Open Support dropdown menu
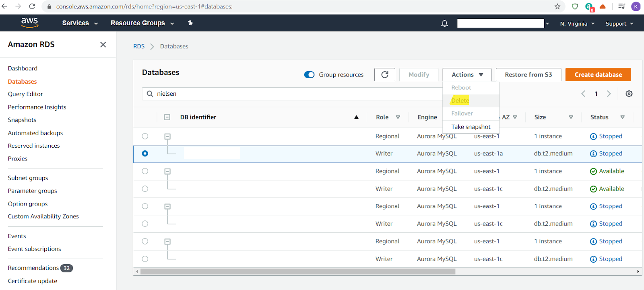The width and height of the screenshot is (644, 290). (x=619, y=24)
